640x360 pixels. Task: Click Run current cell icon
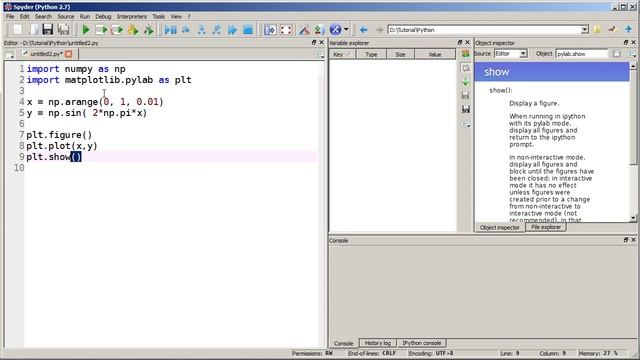pos(101,29)
